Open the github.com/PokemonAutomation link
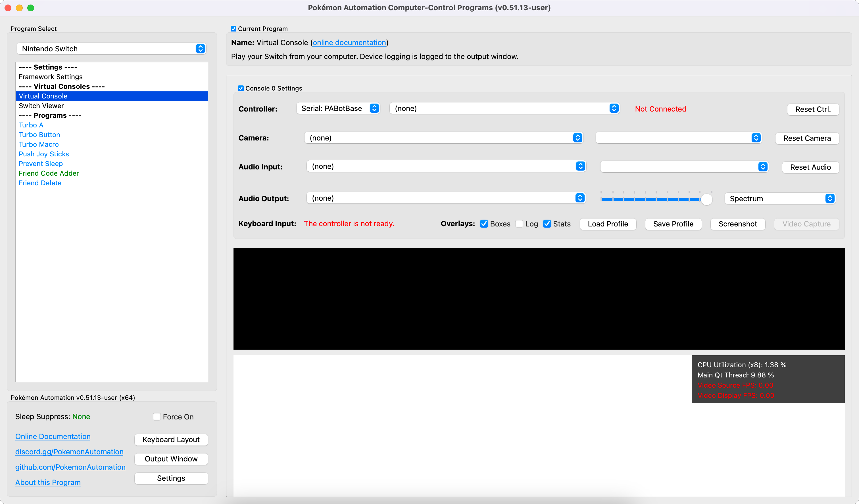The image size is (859, 504). point(70,467)
